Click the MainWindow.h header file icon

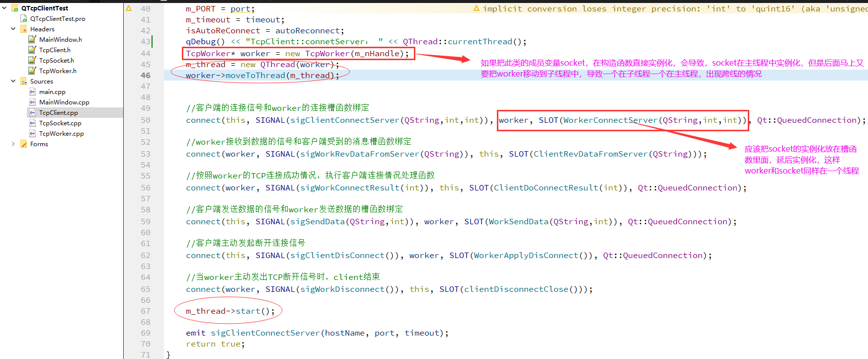[33, 39]
